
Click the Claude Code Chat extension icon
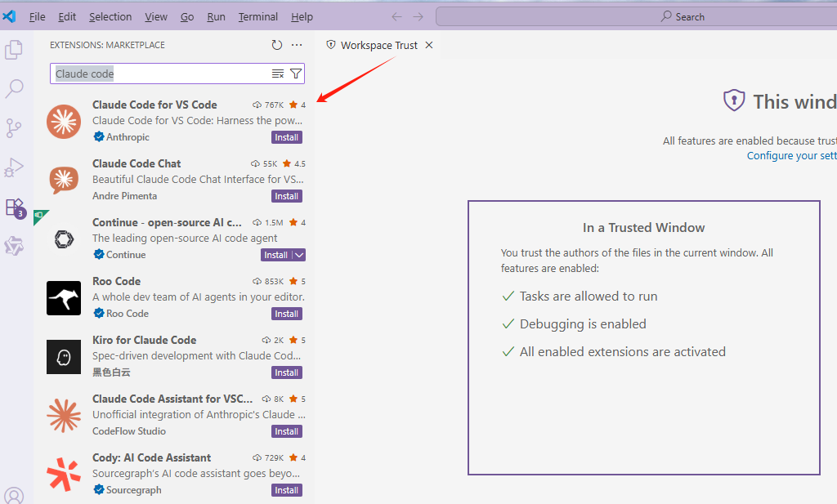pos(64,181)
